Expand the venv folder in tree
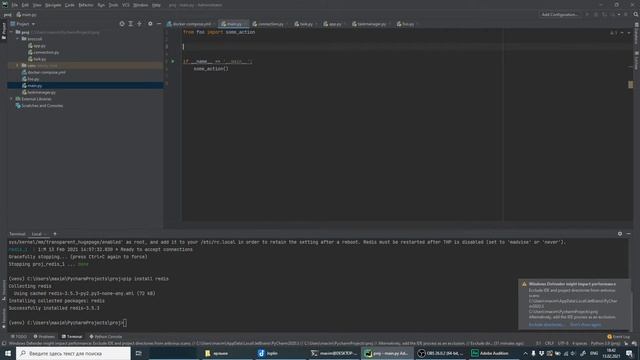Viewport: 640px width, 360px height. click(x=18, y=65)
